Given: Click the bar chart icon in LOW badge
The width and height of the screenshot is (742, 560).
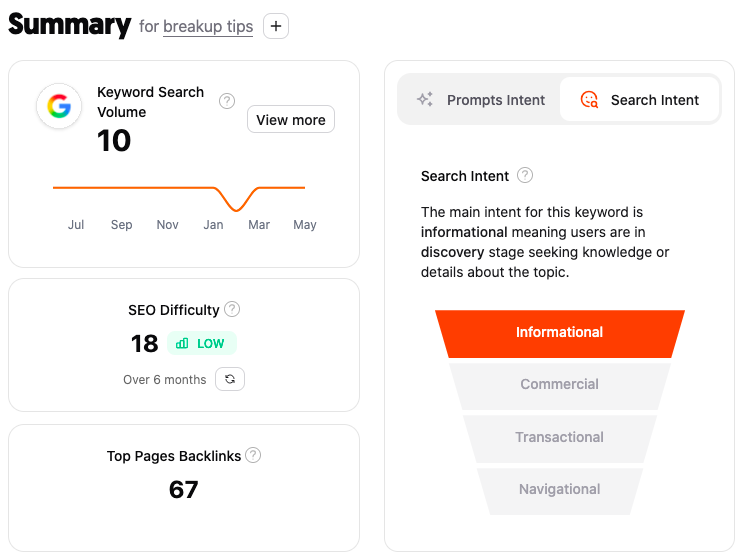Looking at the screenshot, I should click(x=182, y=343).
